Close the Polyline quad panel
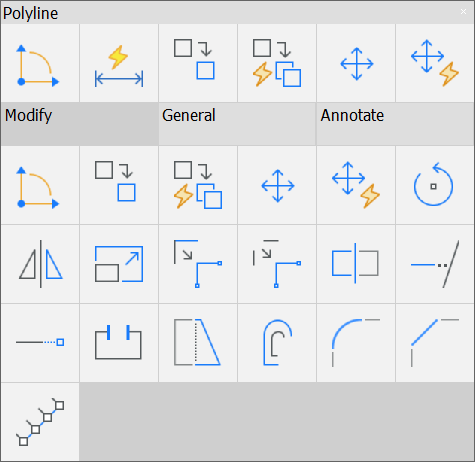 click(x=463, y=12)
